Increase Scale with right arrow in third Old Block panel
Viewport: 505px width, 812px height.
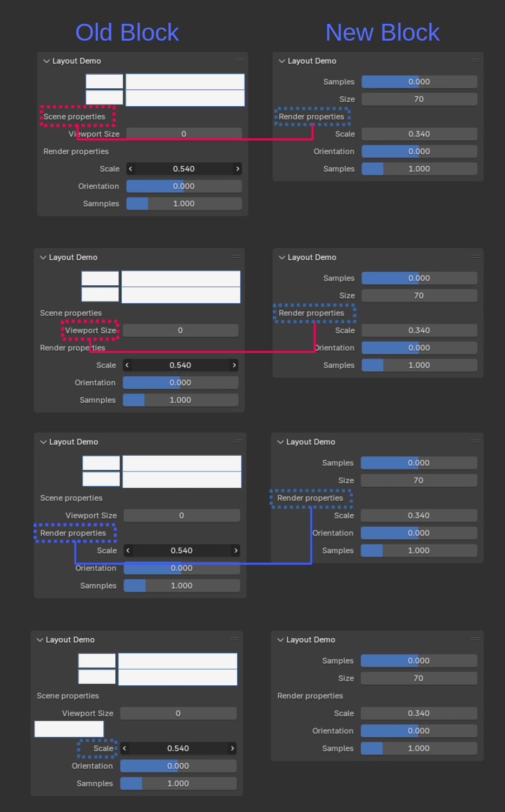pyautogui.click(x=235, y=551)
